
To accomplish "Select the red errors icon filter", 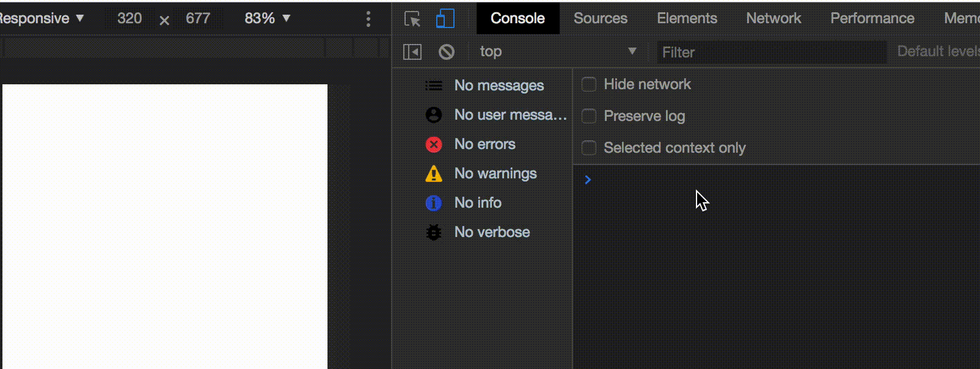I will (x=434, y=144).
